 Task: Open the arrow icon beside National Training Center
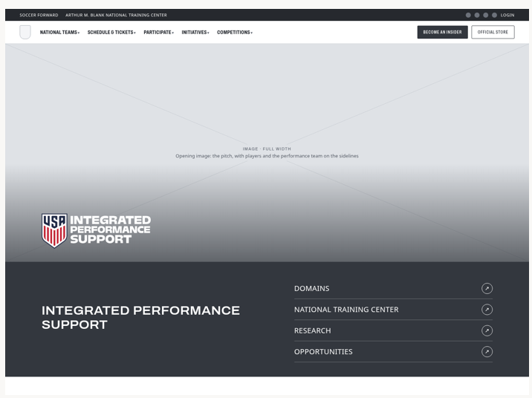487,310
